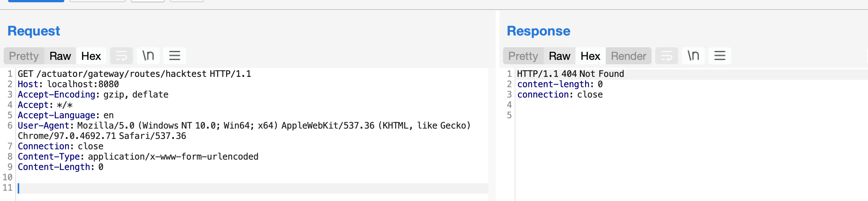Image resolution: width=868 pixels, height=201 pixels.
Task: Show non-printable characters in Response panel
Action: coord(693,56)
